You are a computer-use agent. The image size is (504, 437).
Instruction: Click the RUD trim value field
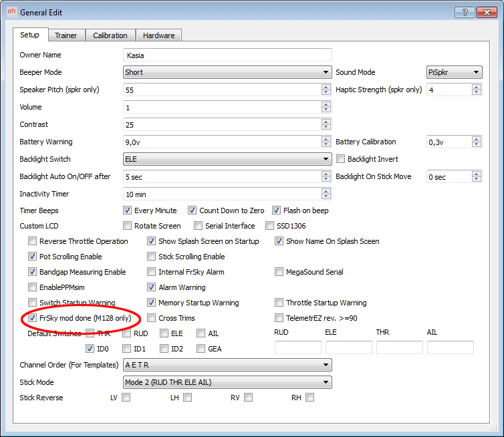[298, 347]
